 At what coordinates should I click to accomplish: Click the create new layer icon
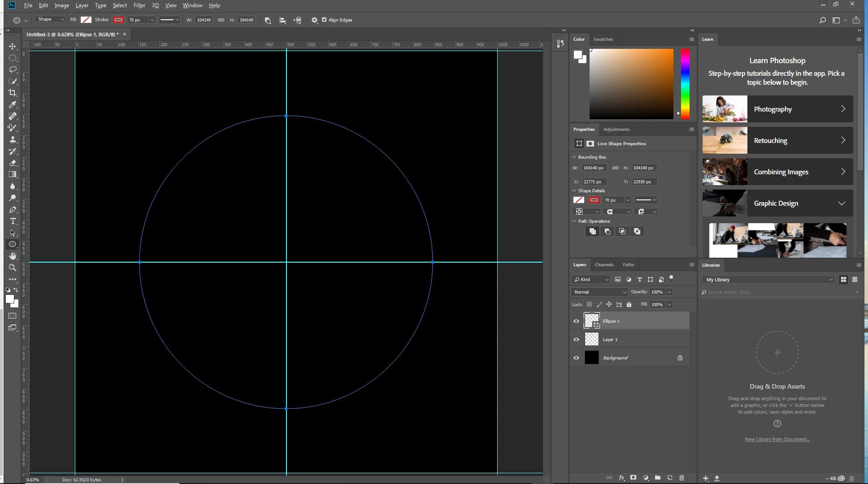[x=669, y=478]
